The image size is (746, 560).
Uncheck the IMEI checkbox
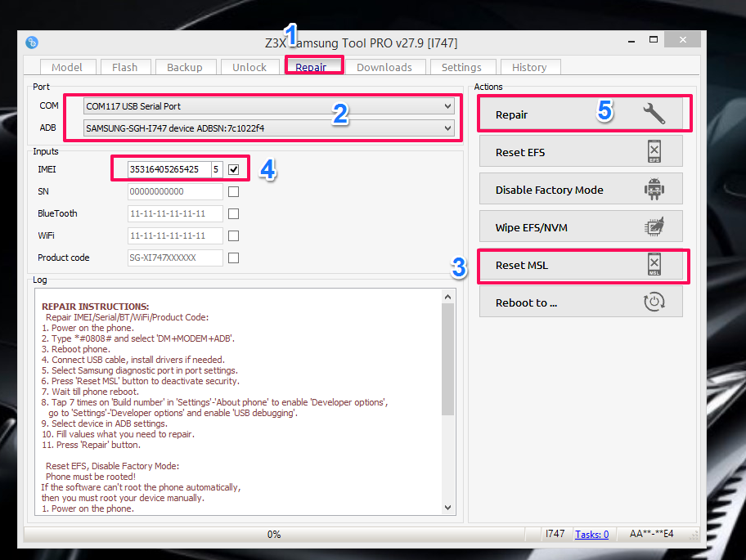click(x=234, y=170)
